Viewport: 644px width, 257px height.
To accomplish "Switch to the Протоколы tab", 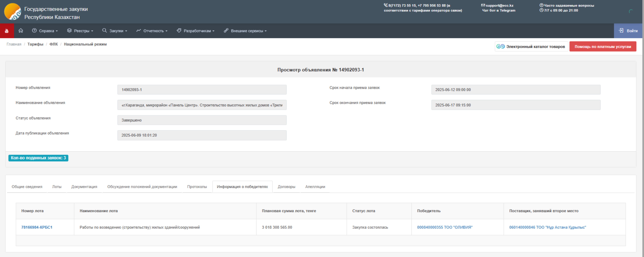I will [197, 187].
